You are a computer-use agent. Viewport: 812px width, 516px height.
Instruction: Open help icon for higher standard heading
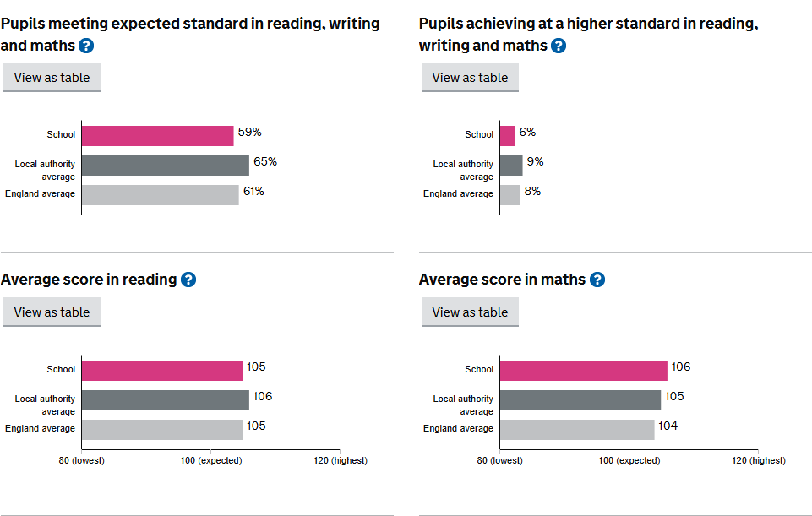coord(559,46)
